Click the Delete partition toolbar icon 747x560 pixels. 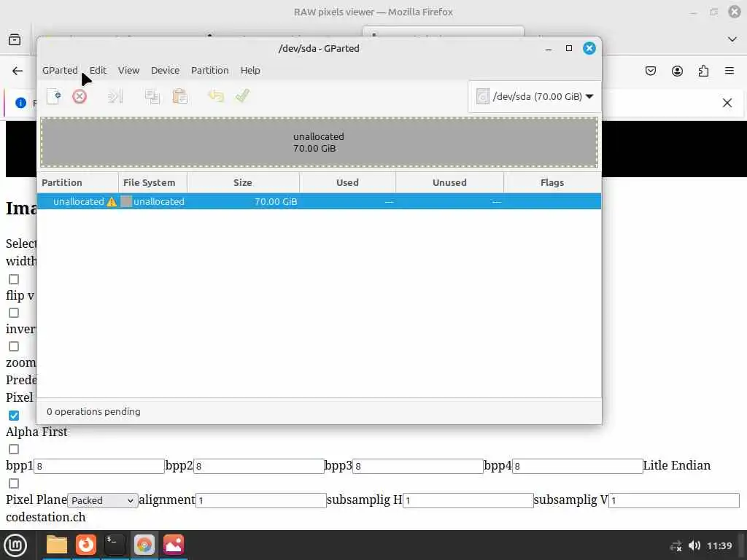[80, 97]
